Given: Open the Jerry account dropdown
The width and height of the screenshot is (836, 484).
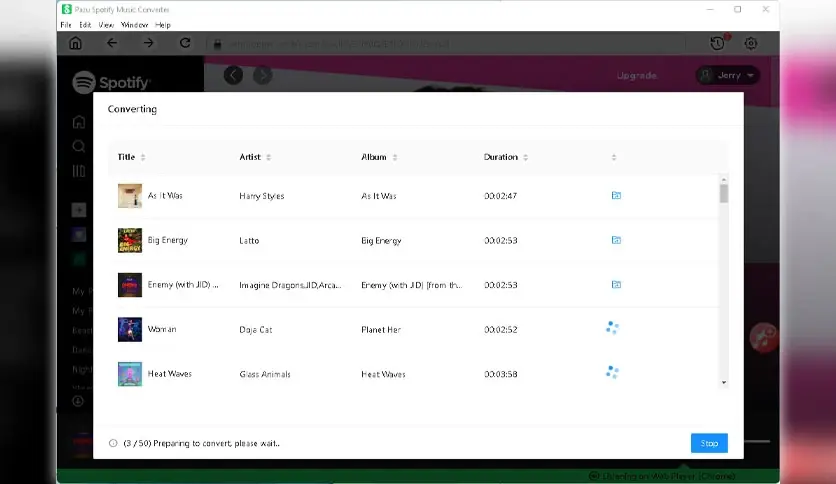Looking at the screenshot, I should (728, 75).
